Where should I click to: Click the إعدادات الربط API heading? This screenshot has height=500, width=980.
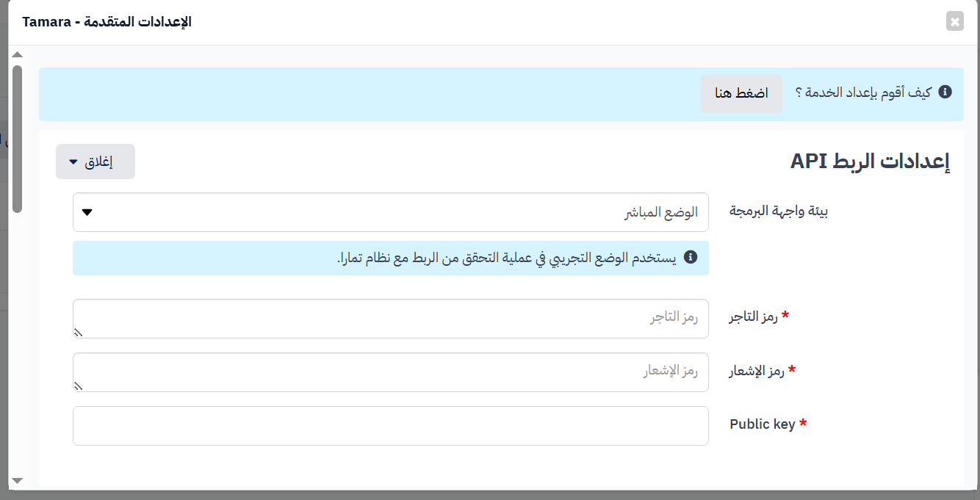pos(871,162)
